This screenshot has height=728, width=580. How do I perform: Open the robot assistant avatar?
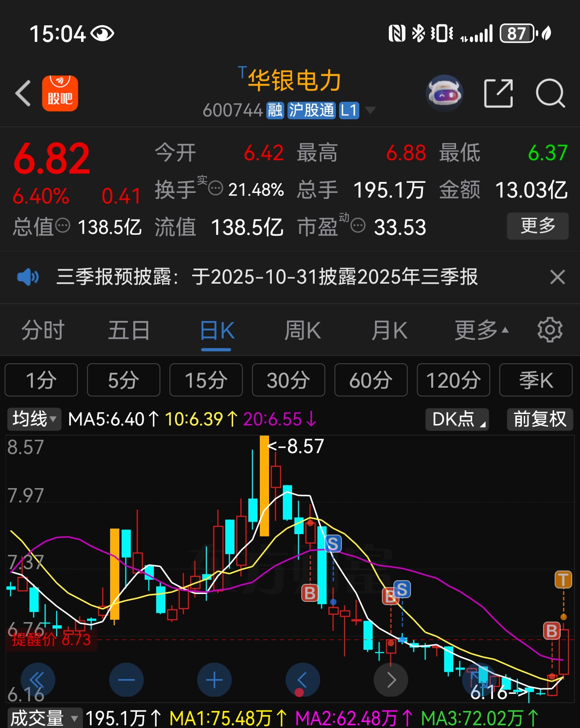pyautogui.click(x=445, y=93)
